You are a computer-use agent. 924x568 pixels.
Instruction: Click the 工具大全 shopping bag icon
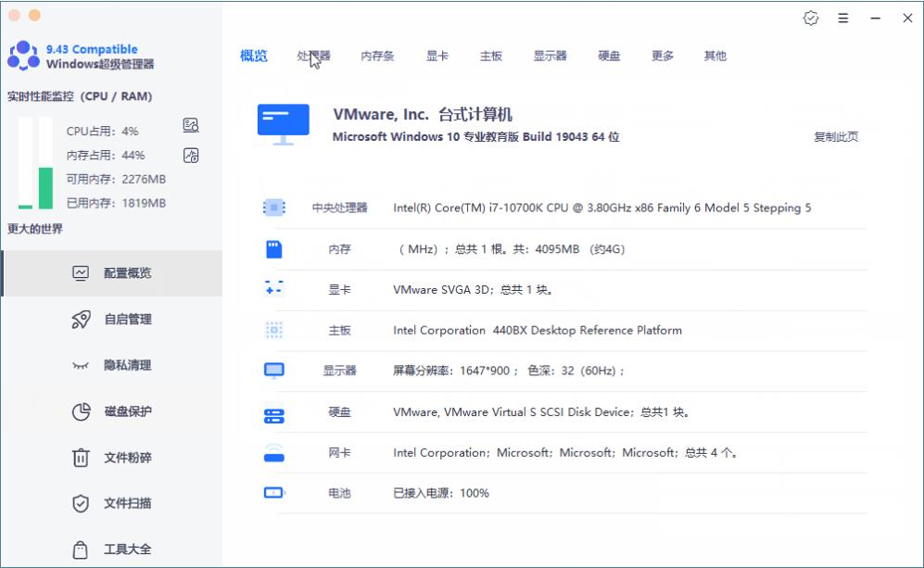coord(80,549)
